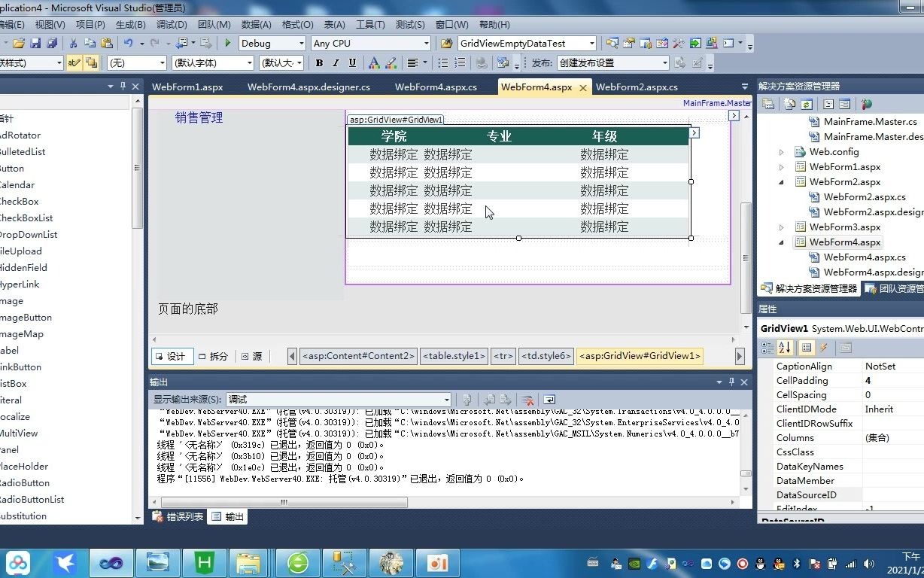Click Show All Files in Solution Explorer
924x578 pixels.
[x=789, y=104]
